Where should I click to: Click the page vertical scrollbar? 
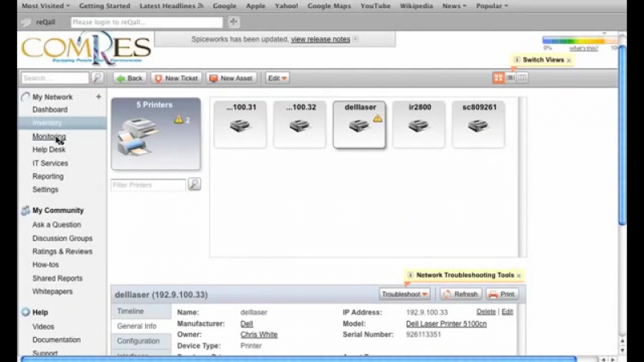(622, 135)
